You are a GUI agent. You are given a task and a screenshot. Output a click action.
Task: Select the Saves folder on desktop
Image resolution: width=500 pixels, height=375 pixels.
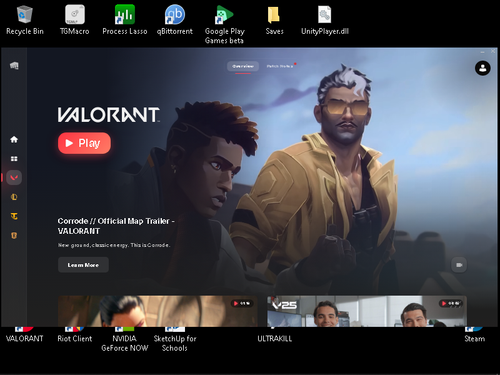(274, 20)
